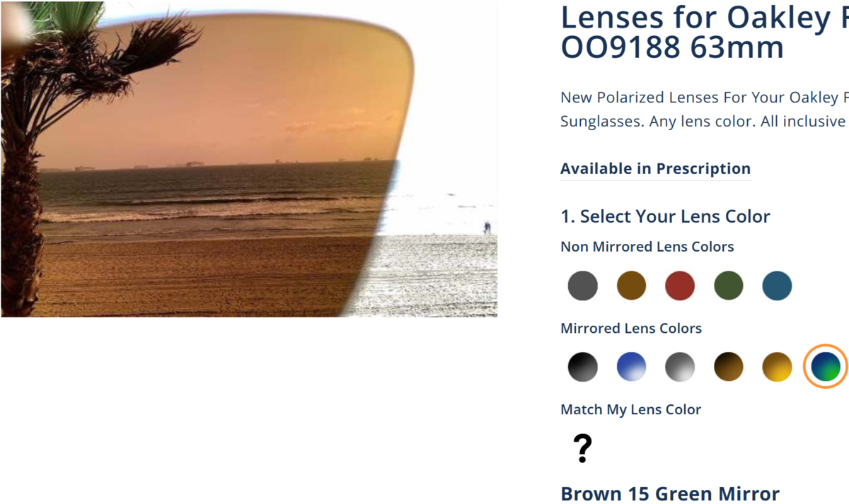Pick the silver mirrored lens swatch
Viewport: 849px width, 504px height.
click(680, 367)
